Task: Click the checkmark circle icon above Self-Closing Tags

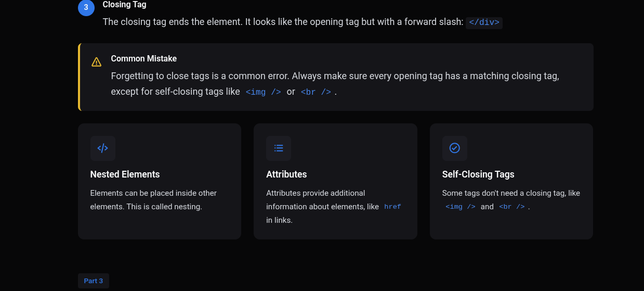Action: click(x=454, y=148)
